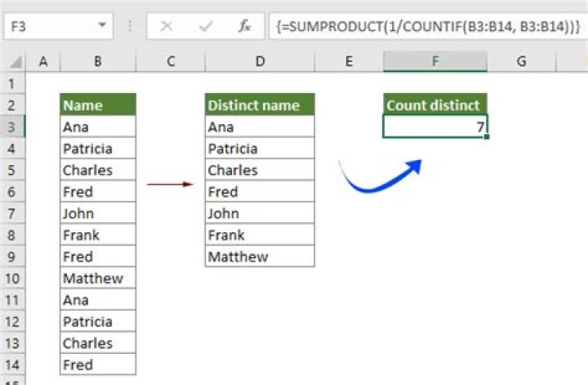Image resolution: width=588 pixels, height=385 pixels.
Task: Select cell B8 with 'Frank'
Action: [98, 235]
